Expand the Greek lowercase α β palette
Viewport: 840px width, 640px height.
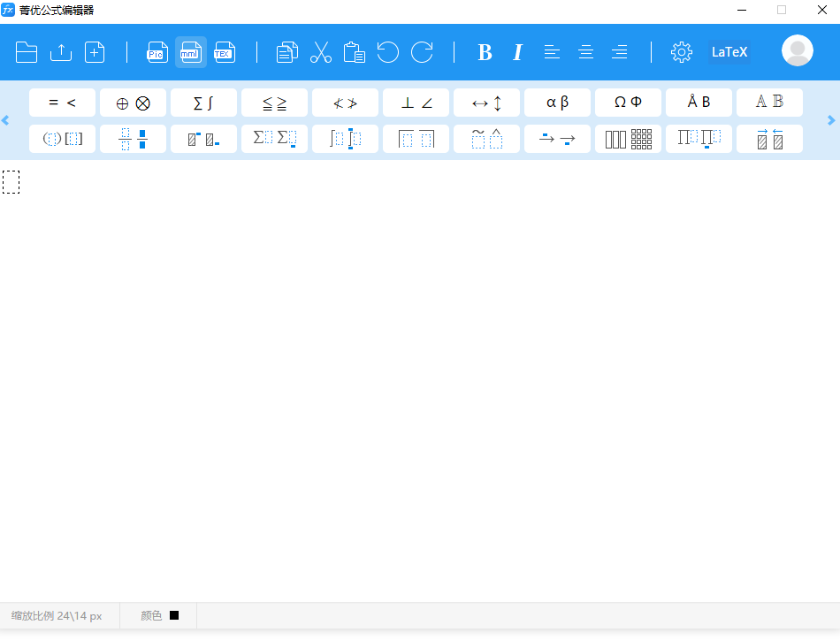(x=557, y=103)
